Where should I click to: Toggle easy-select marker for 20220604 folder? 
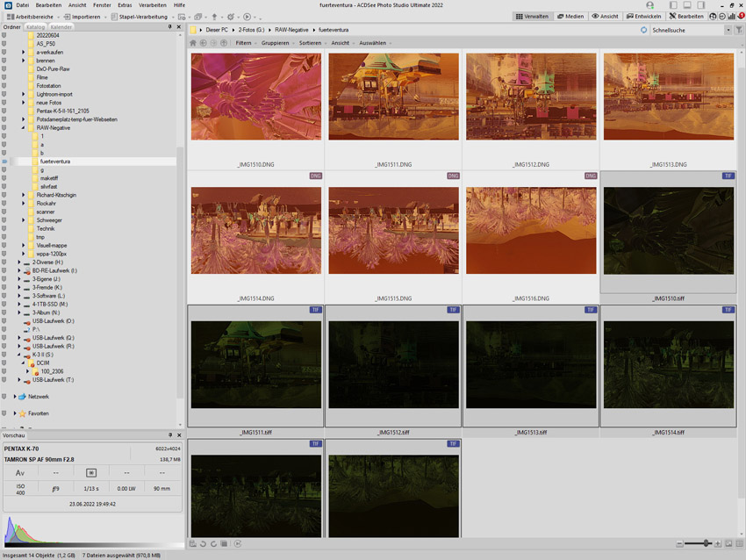click(x=4, y=35)
